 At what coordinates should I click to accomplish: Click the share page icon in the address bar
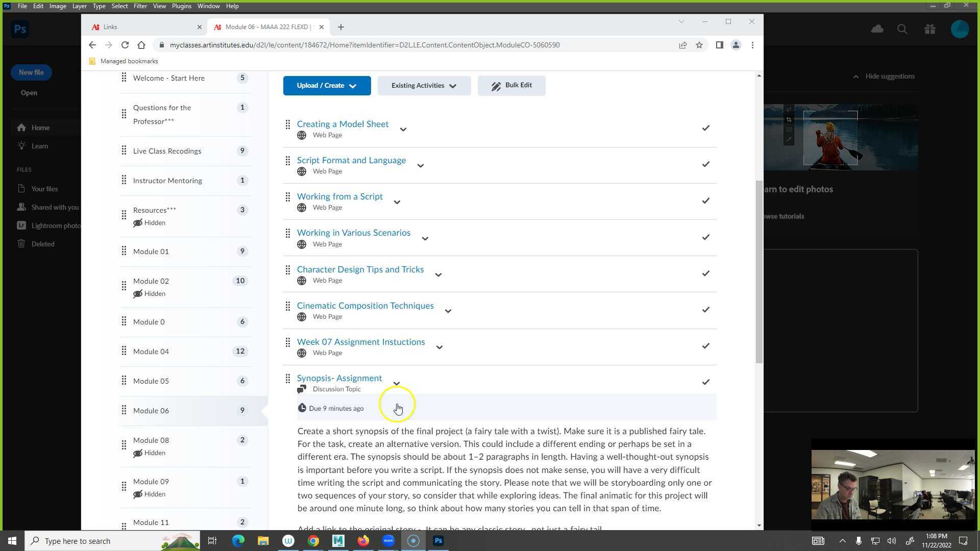click(682, 45)
